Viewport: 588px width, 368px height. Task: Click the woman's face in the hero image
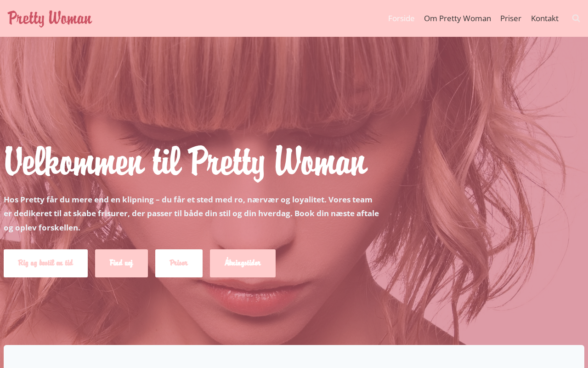257,207
